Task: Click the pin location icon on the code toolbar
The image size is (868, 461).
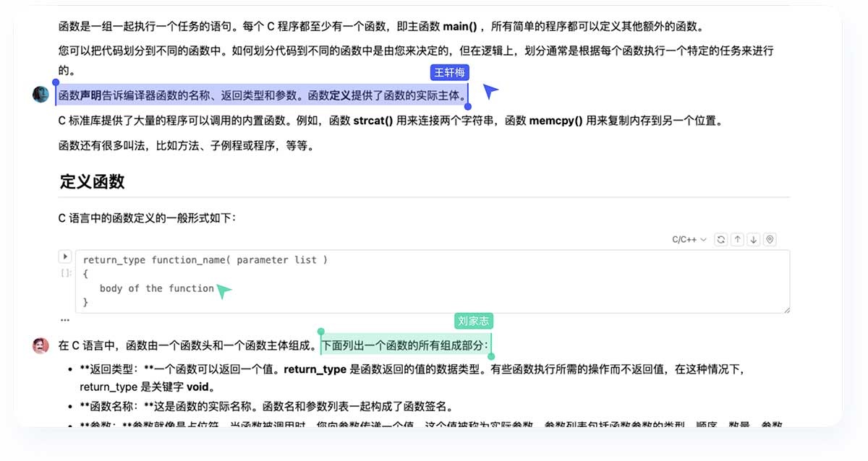Action: pos(770,238)
